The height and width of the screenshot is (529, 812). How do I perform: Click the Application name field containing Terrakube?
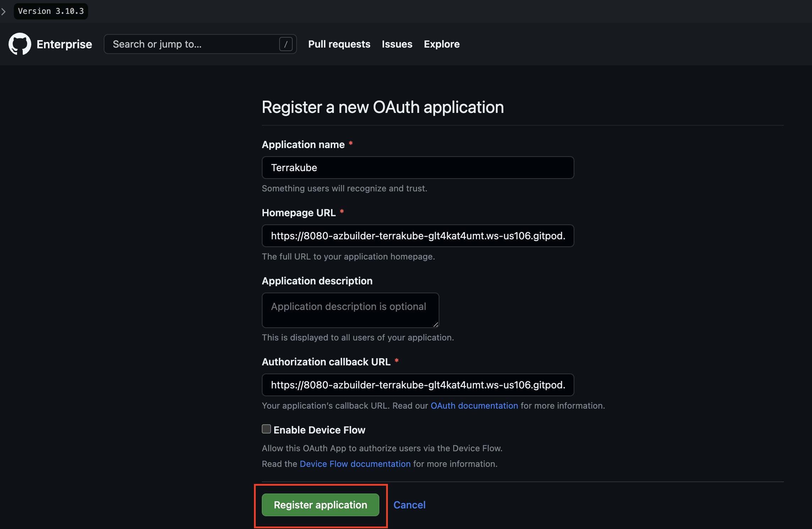pos(418,168)
